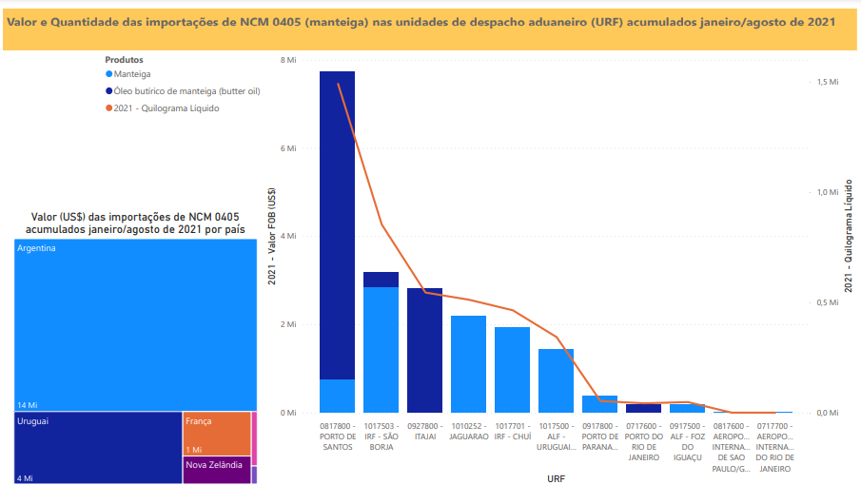
Task: Click the Nova Zelândia treemap tile
Action: click(217, 470)
